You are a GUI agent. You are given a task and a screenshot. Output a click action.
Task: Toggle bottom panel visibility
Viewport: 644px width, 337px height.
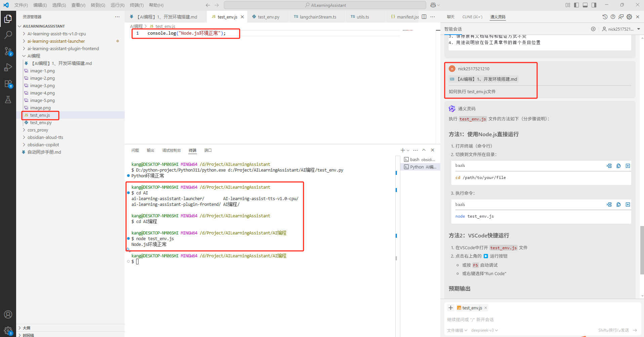(x=585, y=5)
